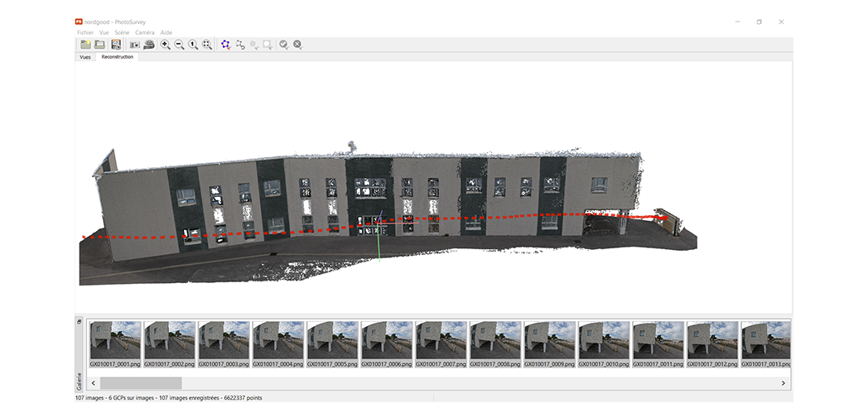Click the open project folder icon
This screenshot has width=868, height=418.
point(99,45)
